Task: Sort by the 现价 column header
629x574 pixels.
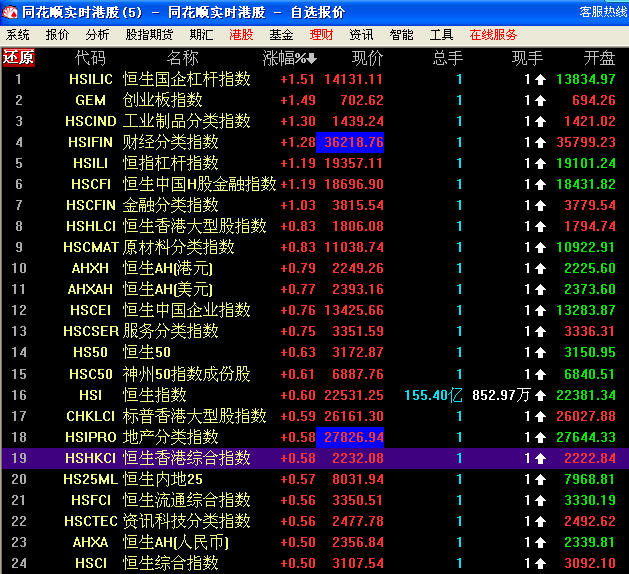Action: pyautogui.click(x=367, y=57)
